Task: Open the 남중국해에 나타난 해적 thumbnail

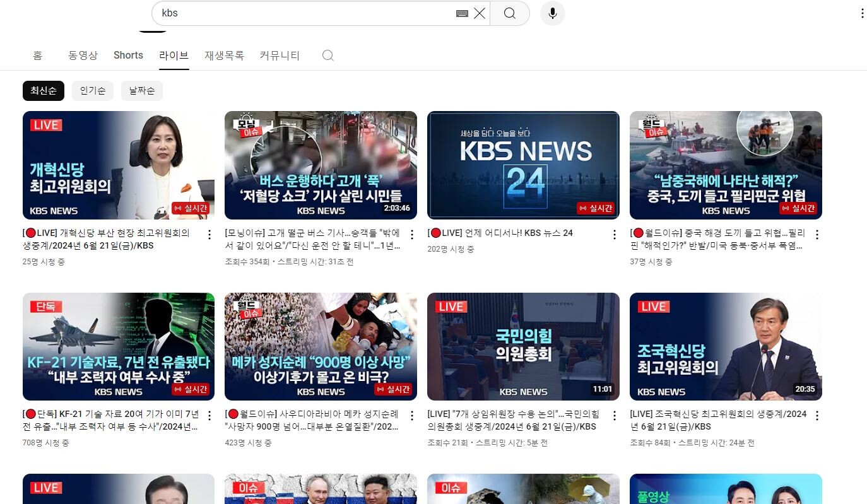Action: pyautogui.click(x=726, y=165)
